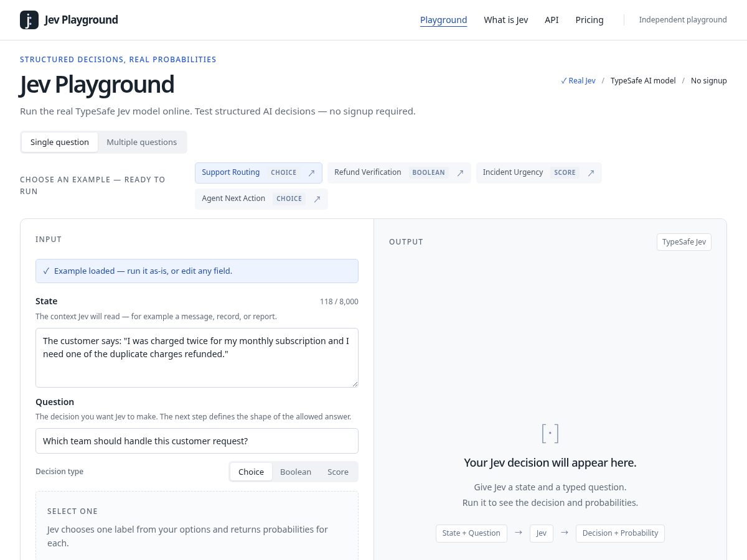Click the 118 / 8,000 character counter

pyautogui.click(x=339, y=302)
